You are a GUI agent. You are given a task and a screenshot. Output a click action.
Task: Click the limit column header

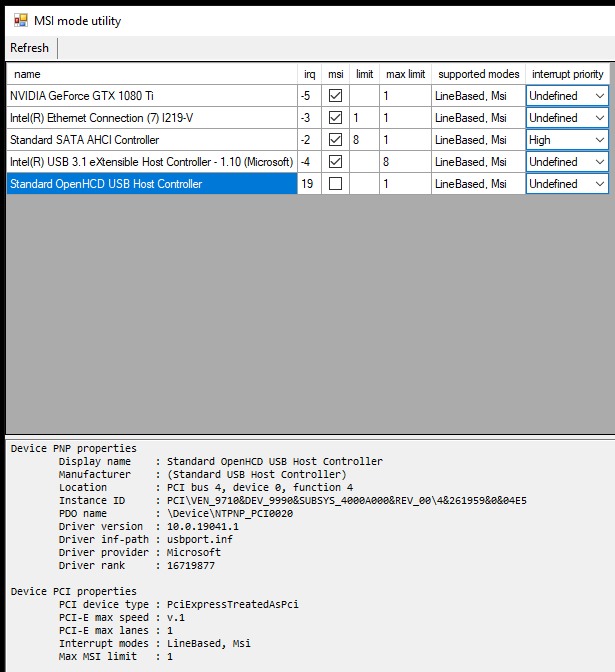364,74
